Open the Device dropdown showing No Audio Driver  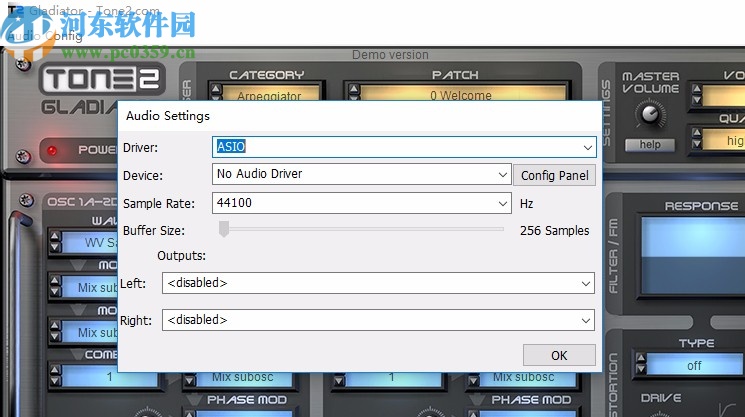[362, 174]
